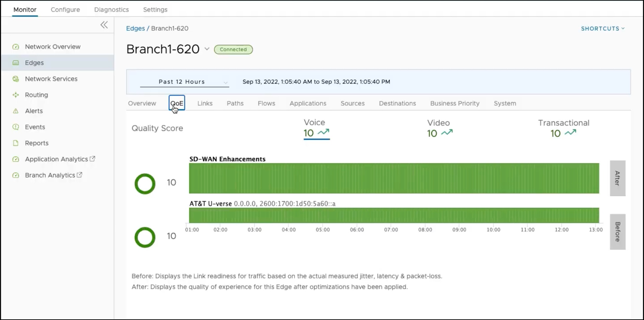Select the Transactional quality score
644x320 pixels.
pyautogui.click(x=563, y=129)
